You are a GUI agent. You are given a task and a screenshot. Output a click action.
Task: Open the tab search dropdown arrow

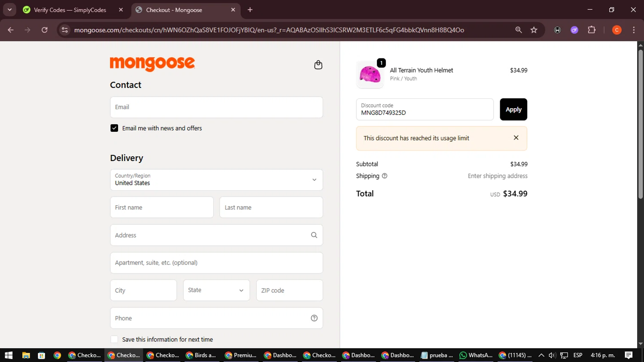coord(9,10)
